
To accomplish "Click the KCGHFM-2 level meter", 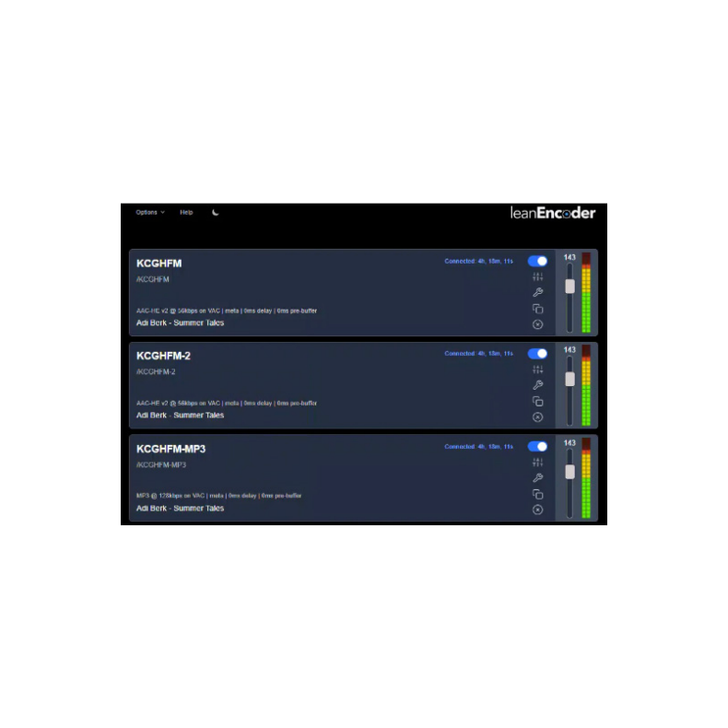I will [586, 385].
